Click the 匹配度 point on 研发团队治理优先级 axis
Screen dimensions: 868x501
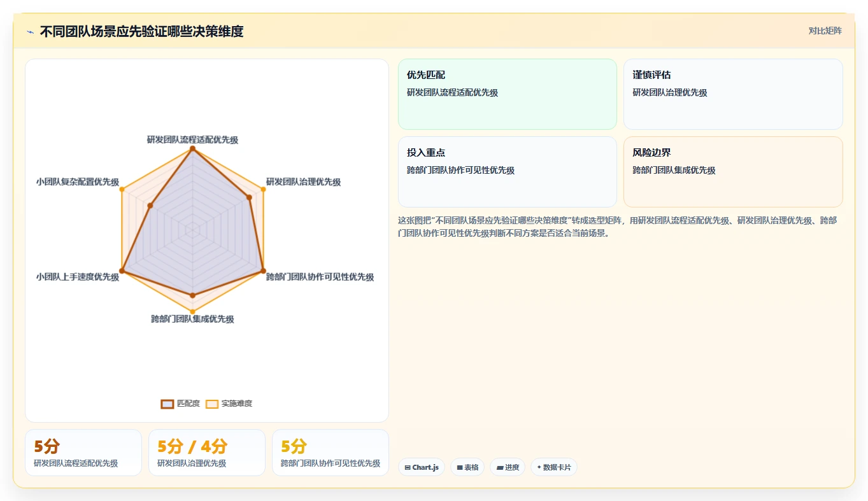[249, 197]
